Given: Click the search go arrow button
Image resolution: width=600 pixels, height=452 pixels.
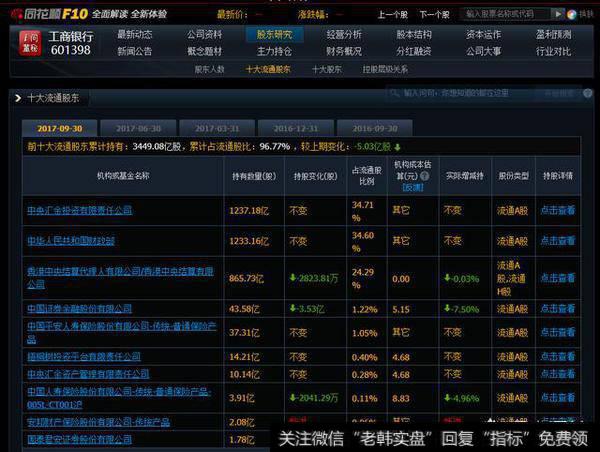Looking at the screenshot, I should coord(558,14).
